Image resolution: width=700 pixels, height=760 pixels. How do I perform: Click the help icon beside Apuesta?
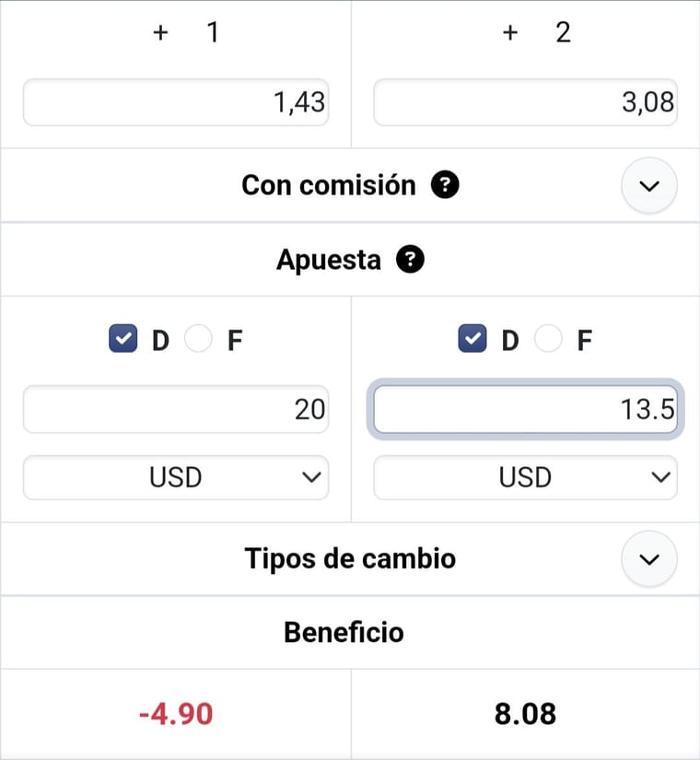(x=410, y=260)
